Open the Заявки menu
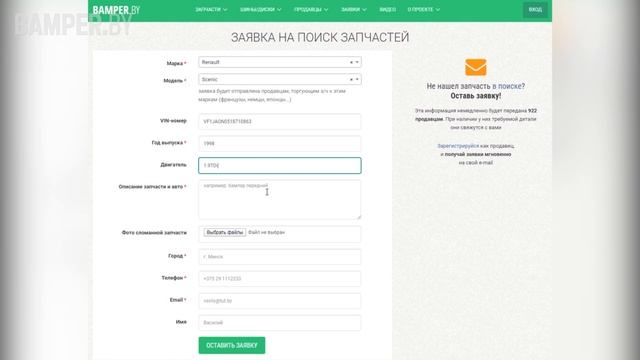Image resolution: width=640 pixels, height=360 pixels. (353, 9)
